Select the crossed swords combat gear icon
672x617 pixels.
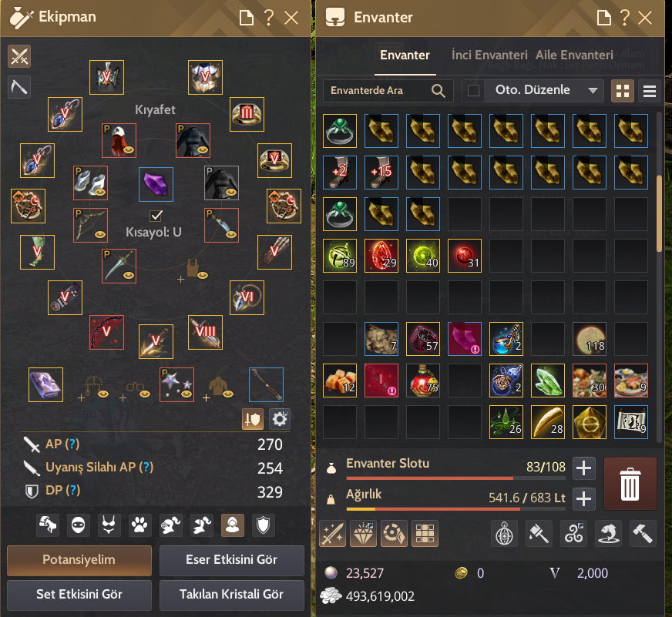(19, 56)
